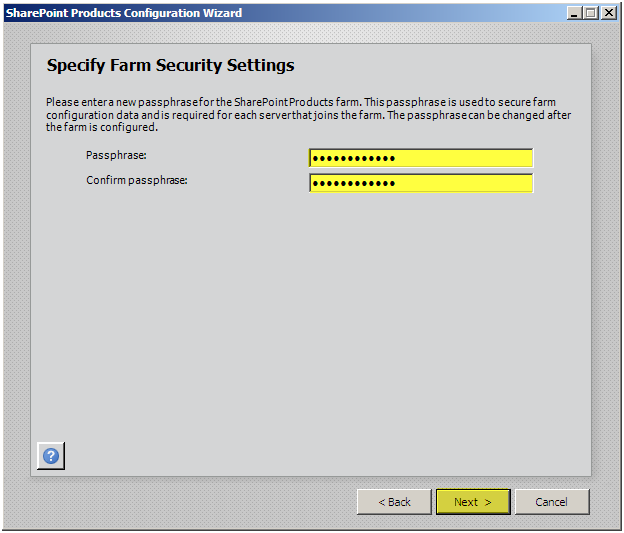Minimize the Configuration Wizard window
This screenshot has width=624, height=533.
click(x=574, y=13)
